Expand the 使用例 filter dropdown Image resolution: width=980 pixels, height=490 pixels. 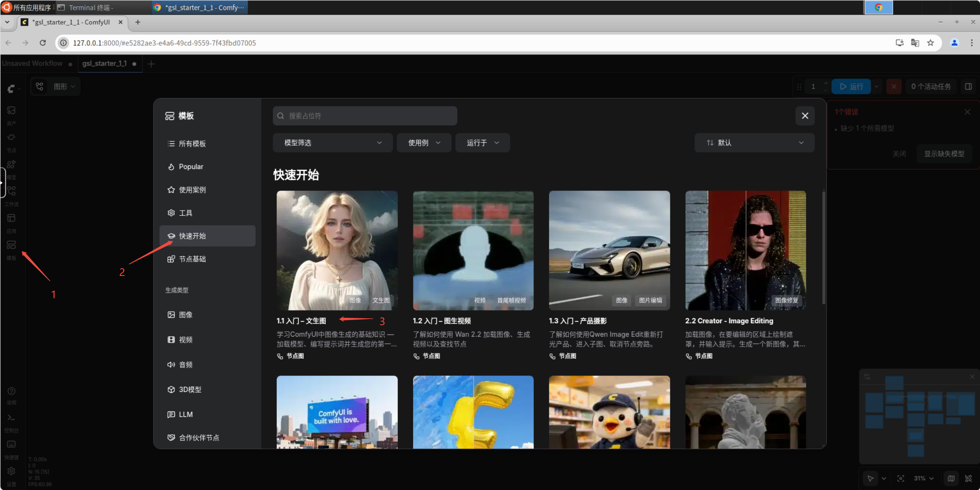coord(424,143)
